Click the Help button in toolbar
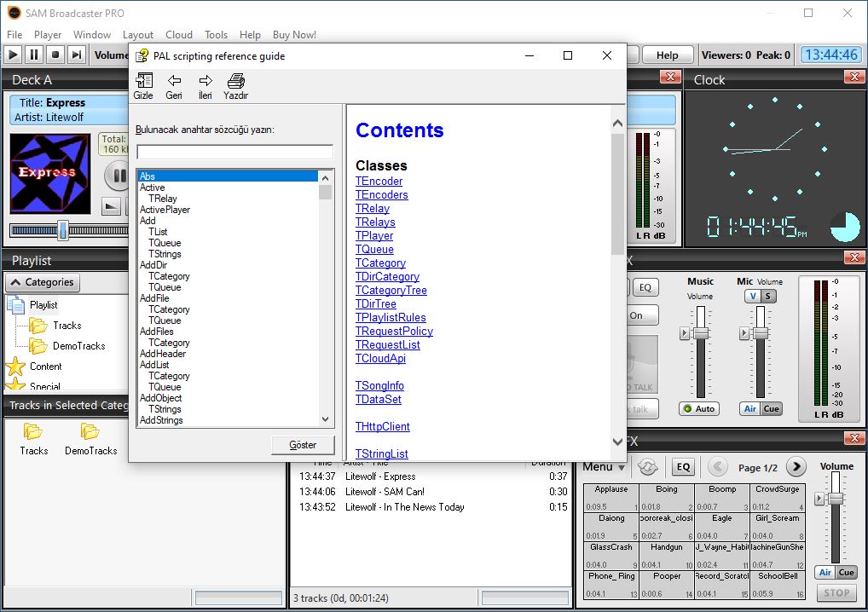 [667, 55]
